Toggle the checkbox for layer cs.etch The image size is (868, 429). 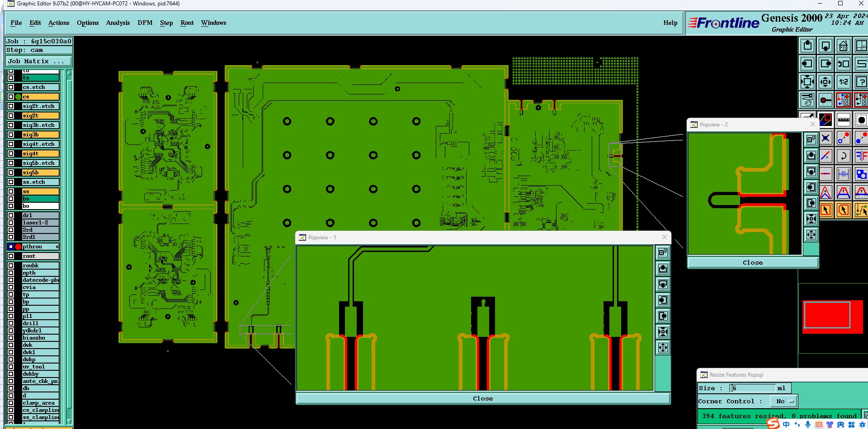pyautogui.click(x=11, y=87)
